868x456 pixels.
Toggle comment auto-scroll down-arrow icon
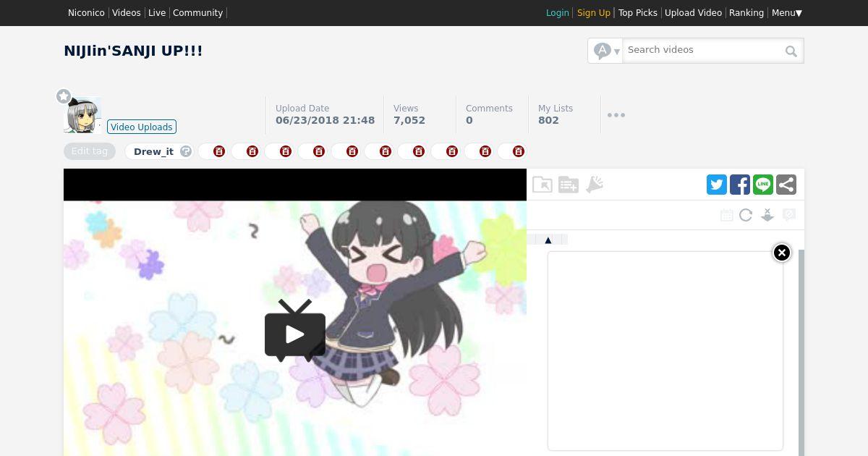click(767, 215)
